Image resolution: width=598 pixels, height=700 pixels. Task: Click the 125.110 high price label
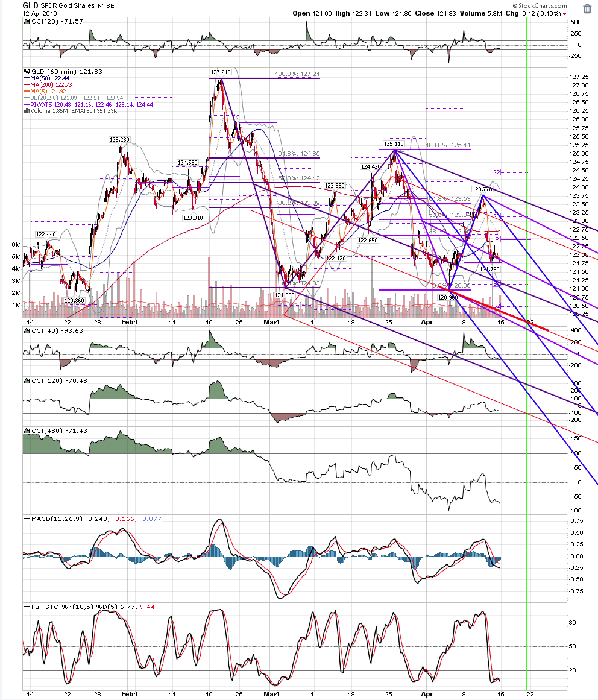click(x=394, y=143)
